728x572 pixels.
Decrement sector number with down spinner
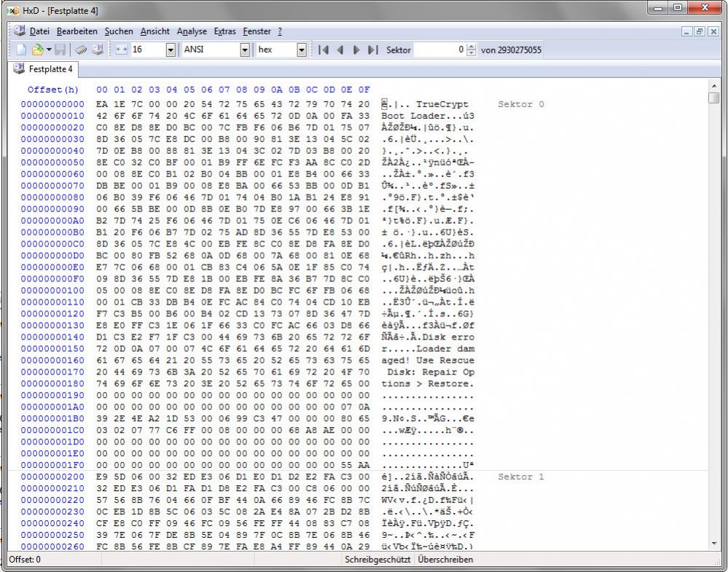coord(471,53)
